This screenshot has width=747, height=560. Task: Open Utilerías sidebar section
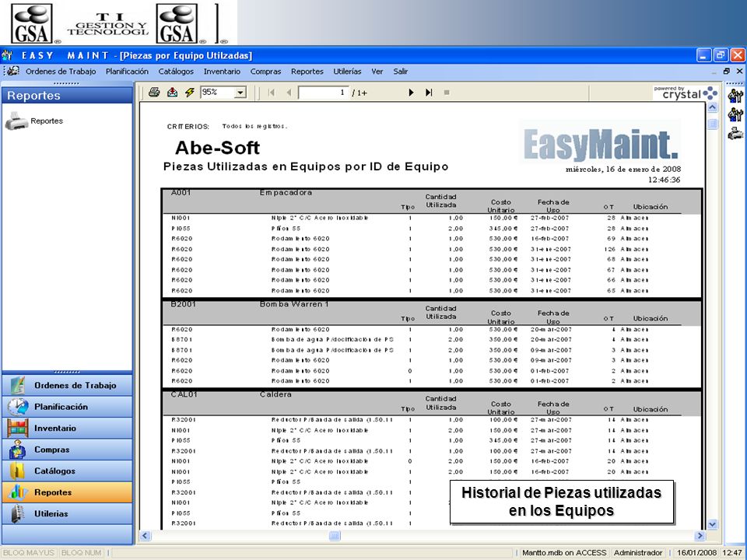click(67, 514)
